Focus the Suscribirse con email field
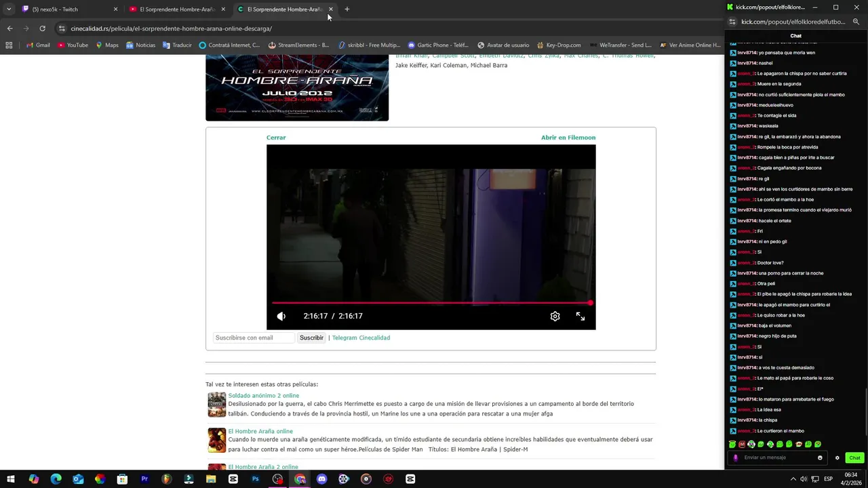Viewport: 868px width, 488px height. pos(254,338)
